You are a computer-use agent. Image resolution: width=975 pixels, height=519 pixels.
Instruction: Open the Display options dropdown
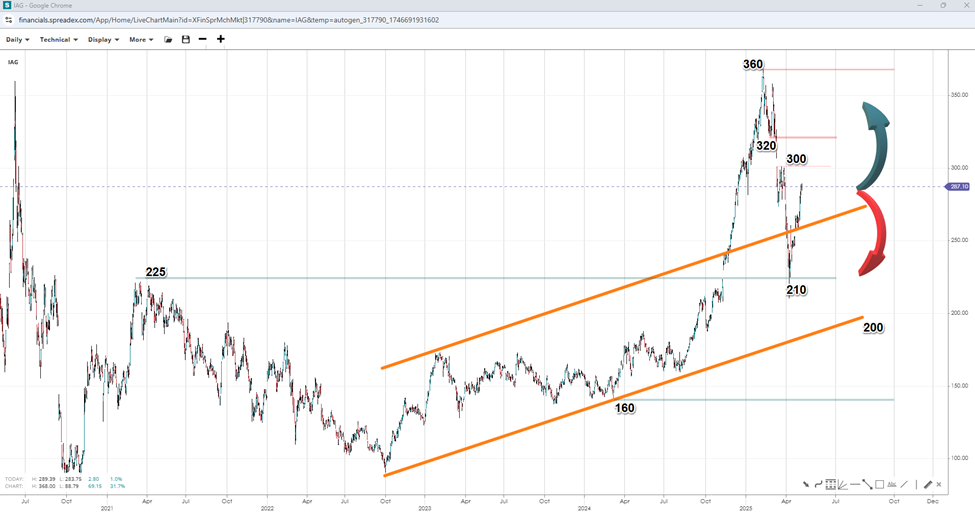103,40
